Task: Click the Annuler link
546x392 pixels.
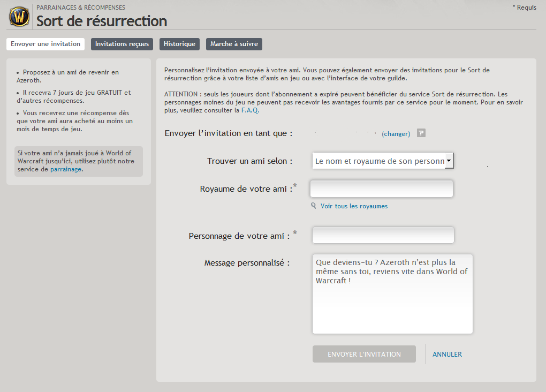Action: 447,355
